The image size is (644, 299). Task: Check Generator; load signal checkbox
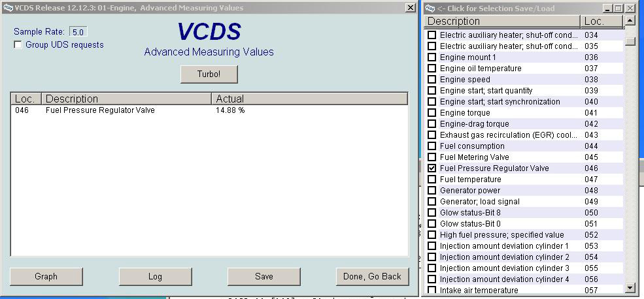pyautogui.click(x=432, y=201)
